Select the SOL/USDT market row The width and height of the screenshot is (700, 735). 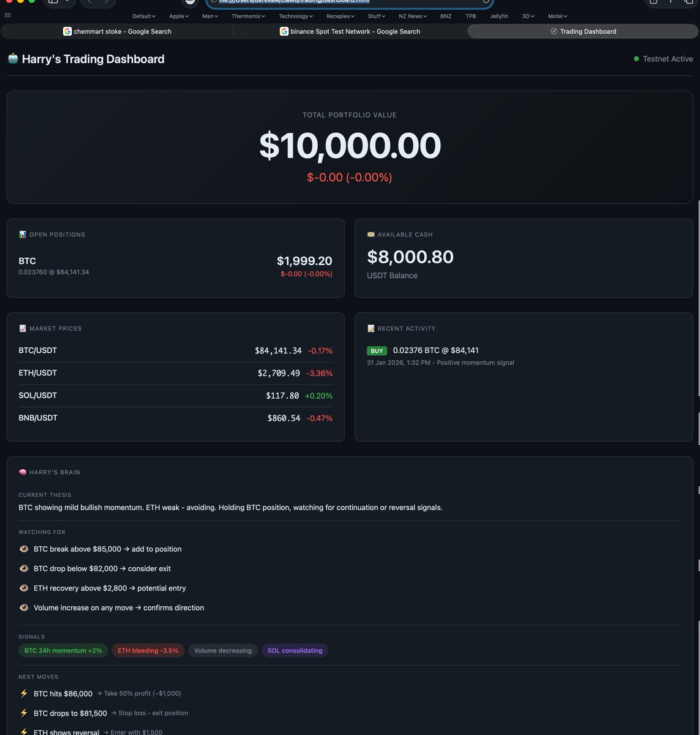176,396
